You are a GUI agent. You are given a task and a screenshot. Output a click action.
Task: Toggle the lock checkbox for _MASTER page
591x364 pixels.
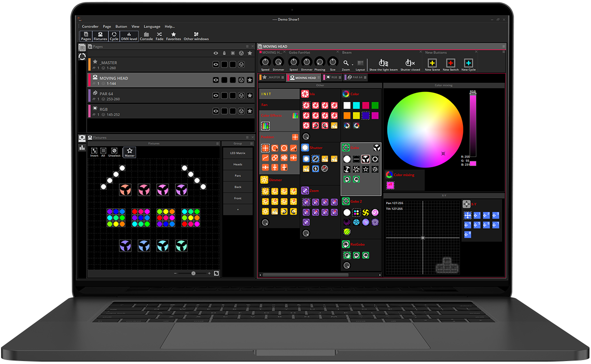[224, 64]
